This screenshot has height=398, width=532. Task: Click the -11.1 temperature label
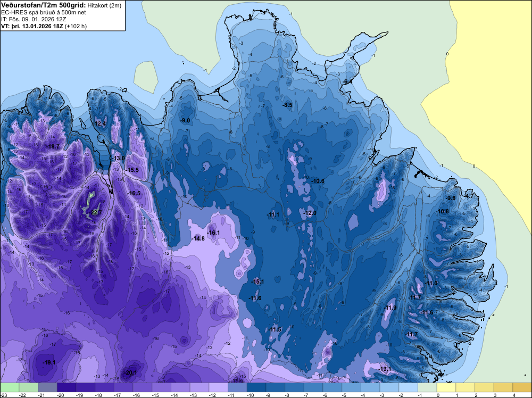273,215
